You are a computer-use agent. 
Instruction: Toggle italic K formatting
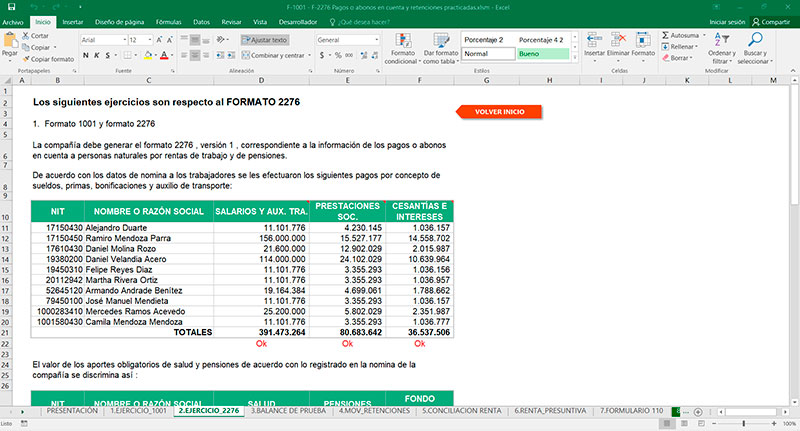tap(96, 55)
